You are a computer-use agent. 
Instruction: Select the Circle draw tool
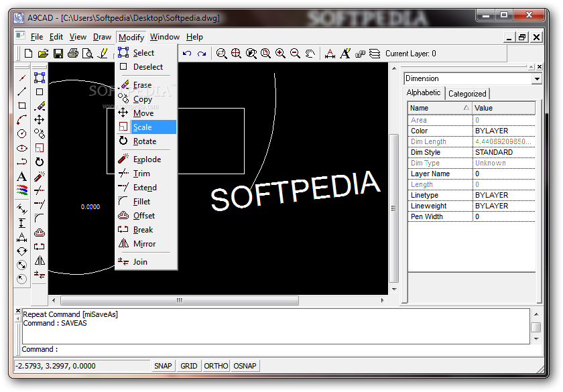coord(22,134)
